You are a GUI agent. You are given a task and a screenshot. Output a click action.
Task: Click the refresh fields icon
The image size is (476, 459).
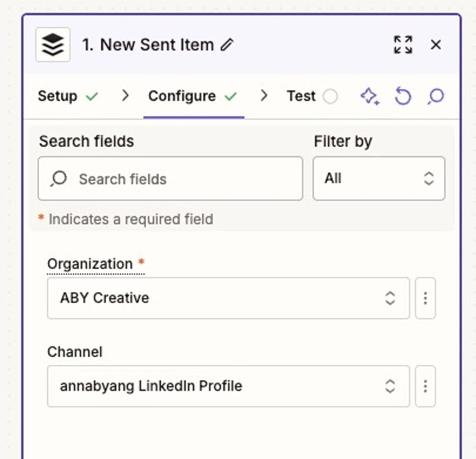click(402, 96)
